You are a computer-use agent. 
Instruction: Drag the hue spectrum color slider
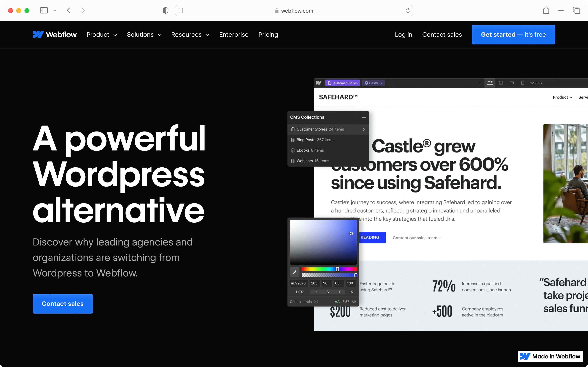(337, 269)
